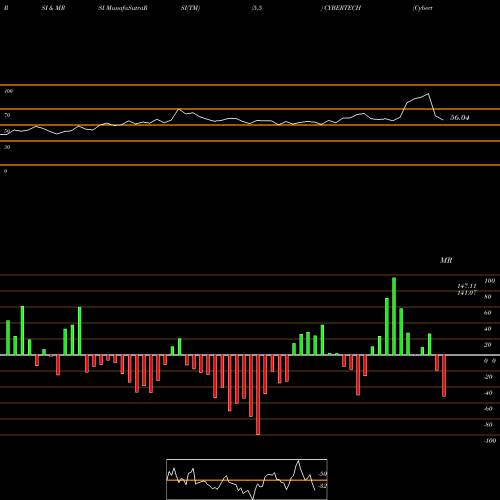Click the (Cybert text at header's end
Viewport: 500px width, 500px height.
pos(423,8)
